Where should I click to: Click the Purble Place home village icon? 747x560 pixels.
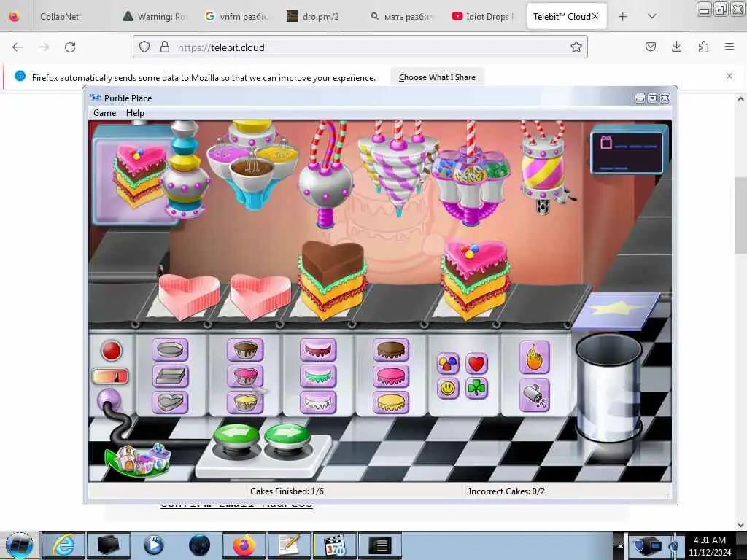[x=139, y=459]
